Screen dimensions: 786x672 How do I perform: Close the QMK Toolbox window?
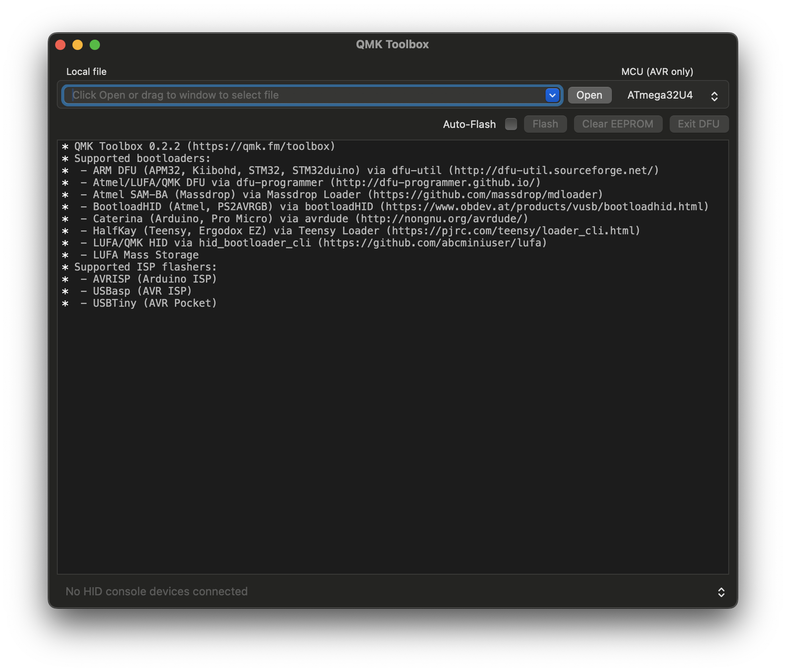(60, 45)
